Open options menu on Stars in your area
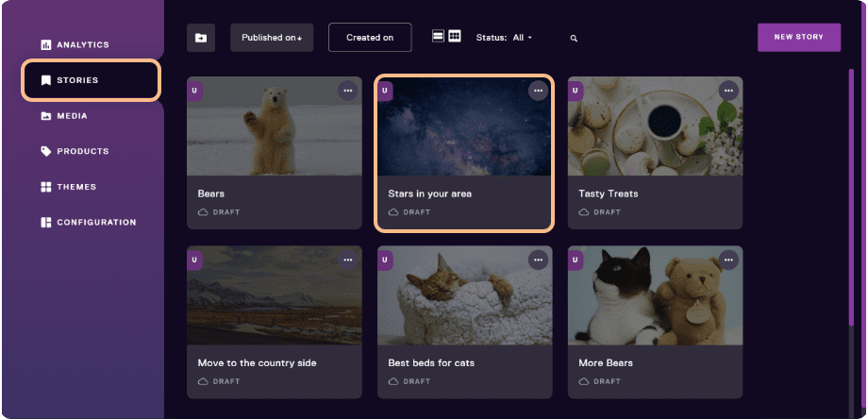Image resolution: width=868 pixels, height=419 pixels. click(538, 91)
